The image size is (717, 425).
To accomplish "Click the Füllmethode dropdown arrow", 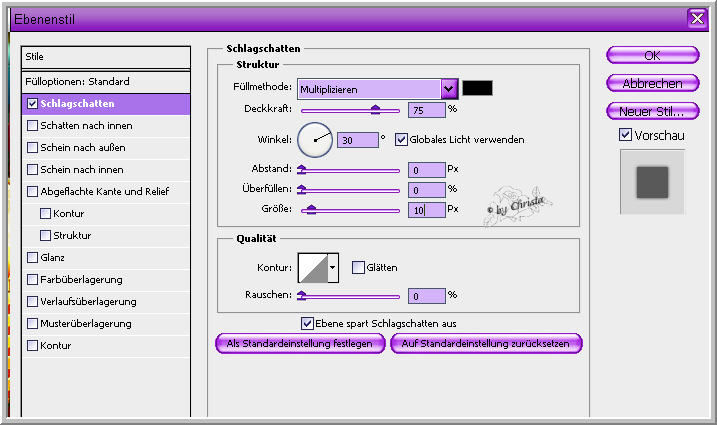I will coord(449,89).
